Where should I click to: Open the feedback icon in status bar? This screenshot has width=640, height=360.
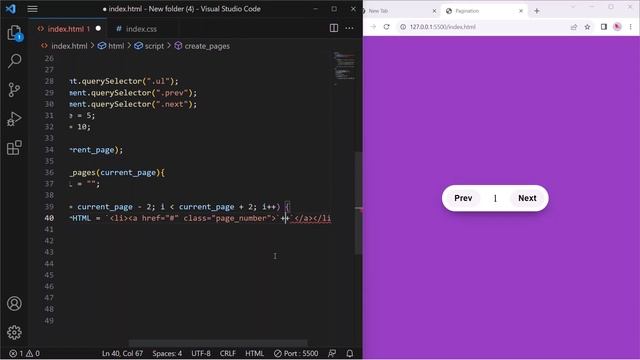tap(332, 353)
